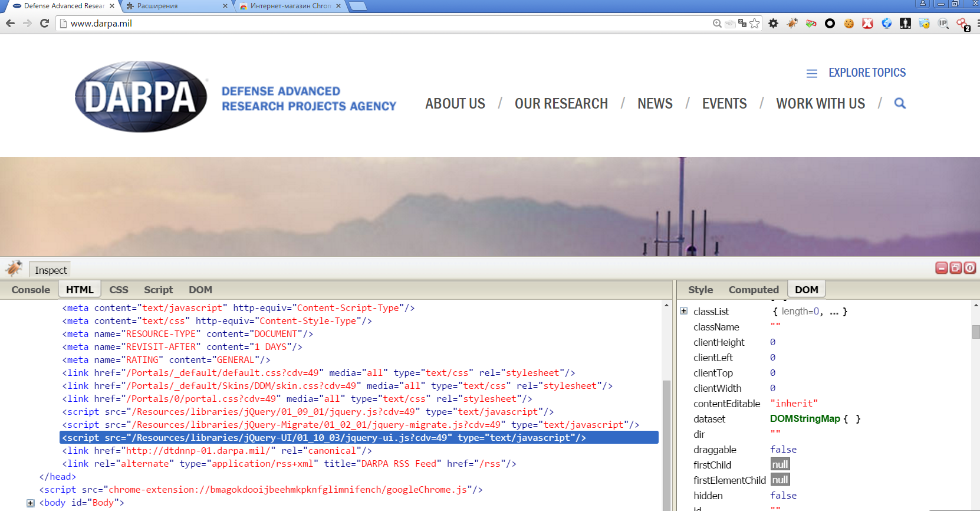The width and height of the screenshot is (980, 511).
Task: Switch to the Интернет-магазин Chrome tab
Action: [x=290, y=6]
